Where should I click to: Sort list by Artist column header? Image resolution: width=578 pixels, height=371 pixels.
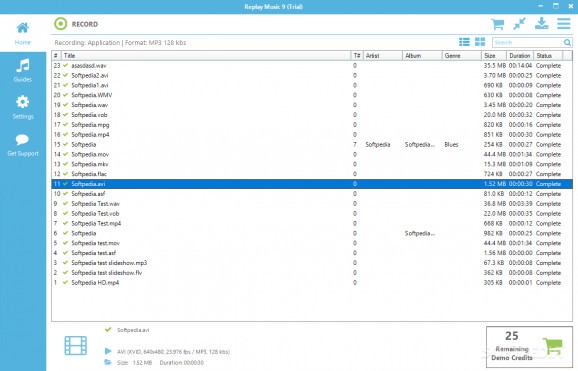(382, 56)
